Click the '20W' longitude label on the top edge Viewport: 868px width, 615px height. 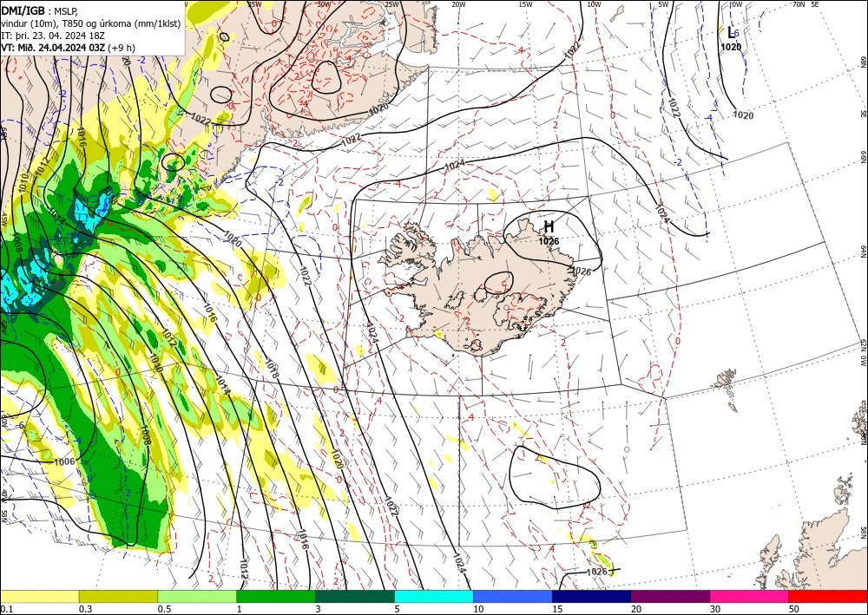click(x=458, y=4)
